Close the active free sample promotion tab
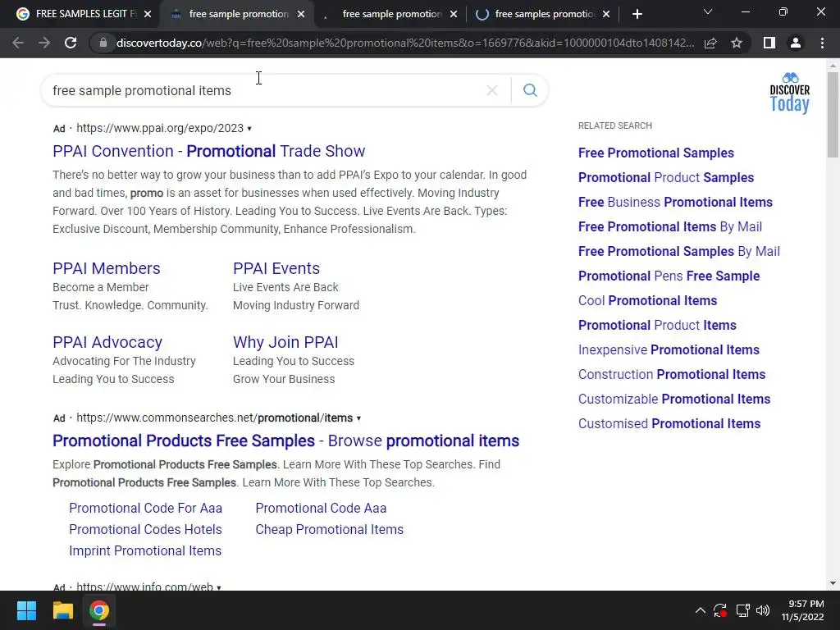This screenshot has height=630, width=840. click(301, 14)
